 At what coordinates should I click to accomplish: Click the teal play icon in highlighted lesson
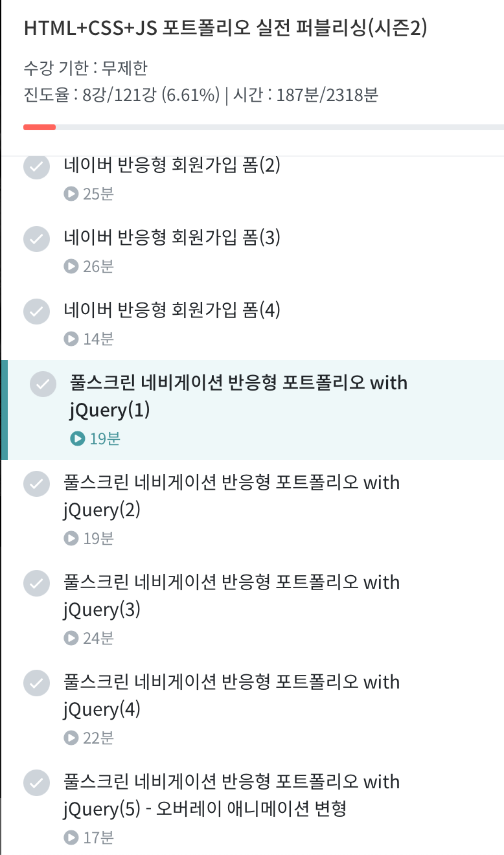tap(77, 439)
